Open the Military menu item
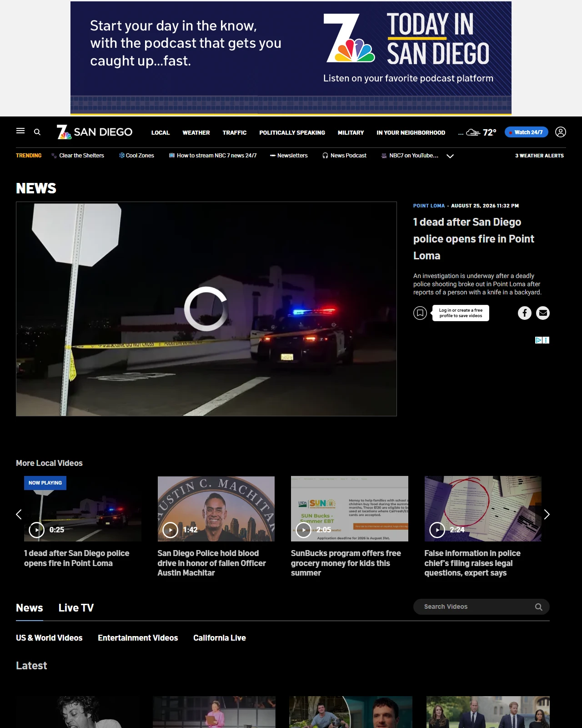The width and height of the screenshot is (582, 728). coord(351,132)
